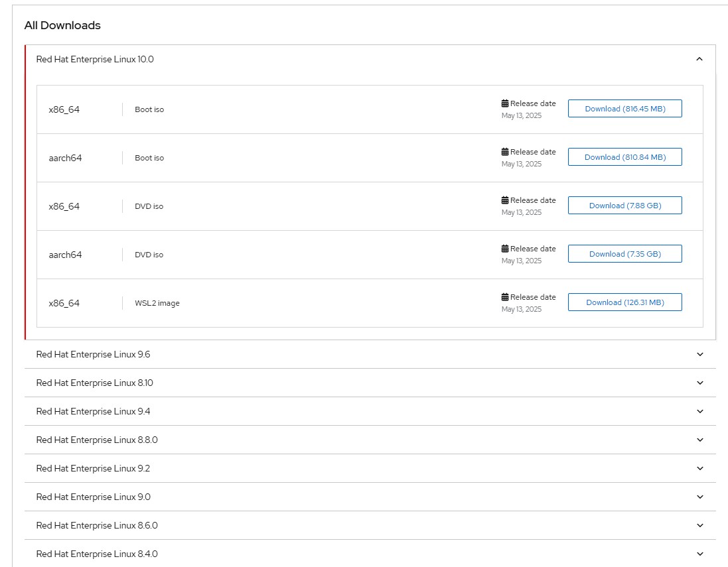Download WSL2 image (126.31 MB)
This screenshot has width=728, height=567.
(625, 302)
